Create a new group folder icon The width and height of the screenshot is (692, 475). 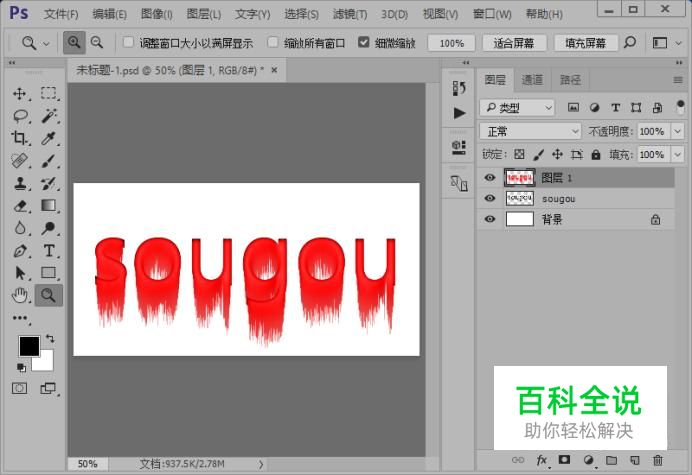[x=611, y=460]
